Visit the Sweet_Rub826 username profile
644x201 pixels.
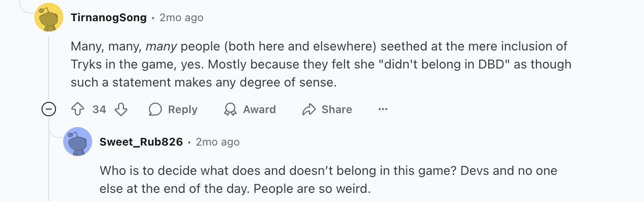(x=141, y=142)
